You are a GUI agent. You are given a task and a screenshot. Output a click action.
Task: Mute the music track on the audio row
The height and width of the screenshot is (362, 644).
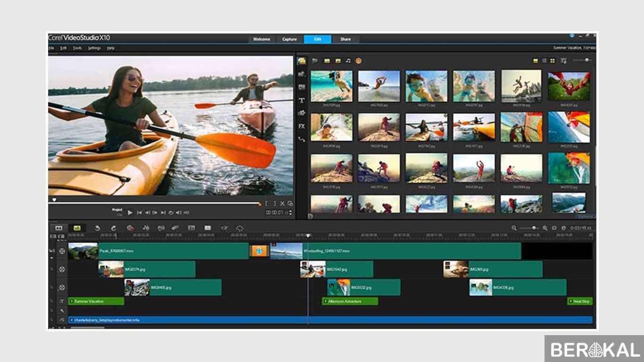point(52,319)
